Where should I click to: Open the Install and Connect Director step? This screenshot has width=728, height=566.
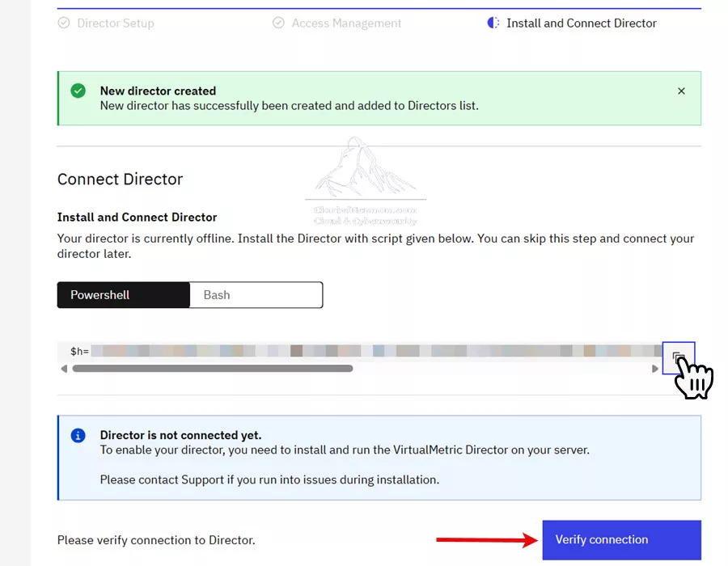[582, 23]
